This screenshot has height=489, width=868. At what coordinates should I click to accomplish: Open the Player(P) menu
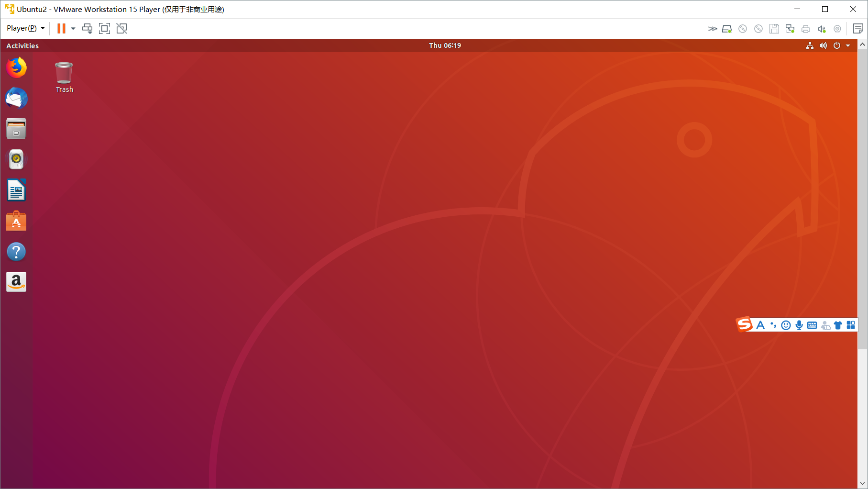(25, 28)
